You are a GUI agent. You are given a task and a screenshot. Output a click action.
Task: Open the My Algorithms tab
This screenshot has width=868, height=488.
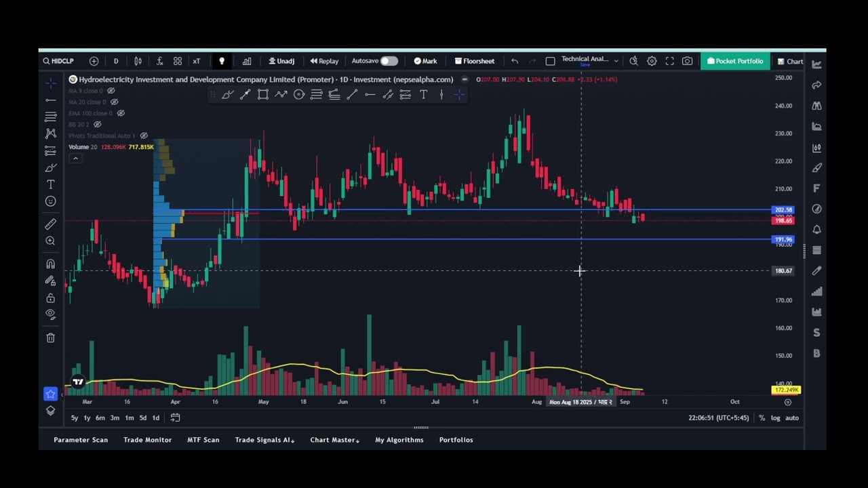399,440
